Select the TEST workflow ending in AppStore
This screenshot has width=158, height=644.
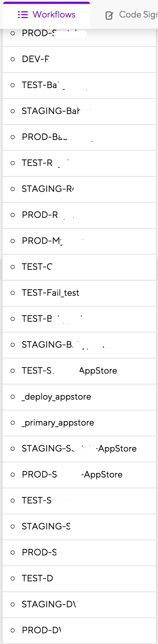pyautogui.click(x=79, y=371)
